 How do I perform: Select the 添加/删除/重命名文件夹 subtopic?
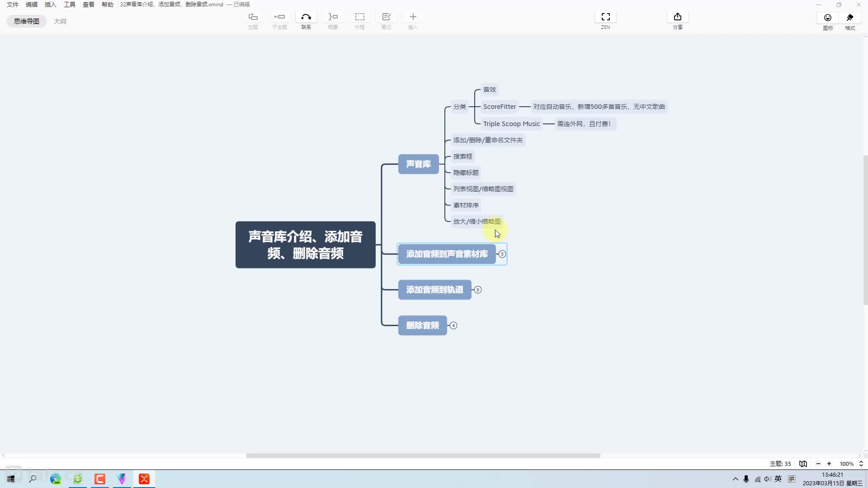(488, 140)
